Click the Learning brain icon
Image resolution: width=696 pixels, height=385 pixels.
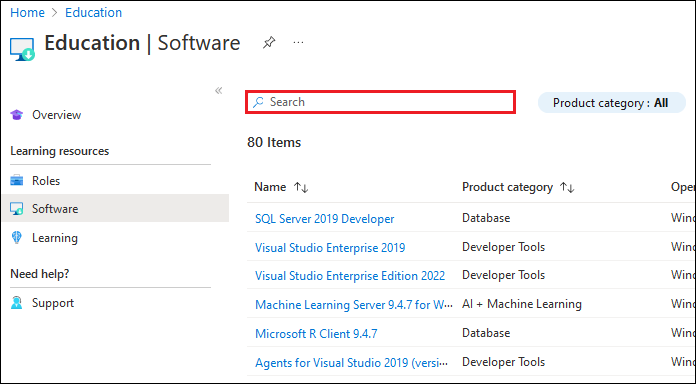(17, 238)
